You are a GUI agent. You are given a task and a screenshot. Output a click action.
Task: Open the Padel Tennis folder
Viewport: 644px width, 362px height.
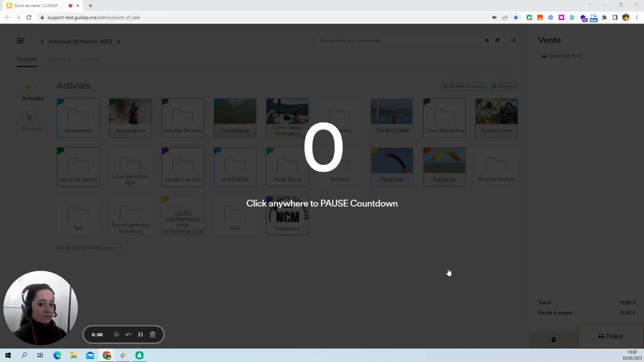[x=287, y=166]
